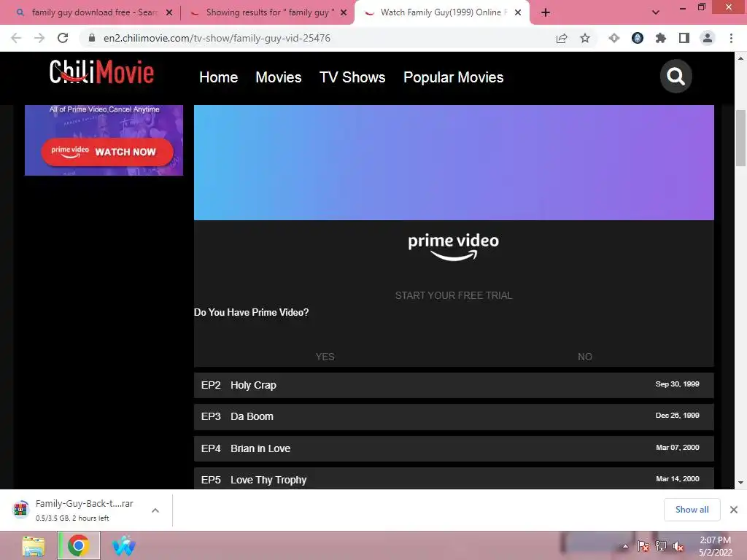Image resolution: width=747 pixels, height=560 pixels.
Task: Open the tab search chevron
Action: click(x=656, y=12)
